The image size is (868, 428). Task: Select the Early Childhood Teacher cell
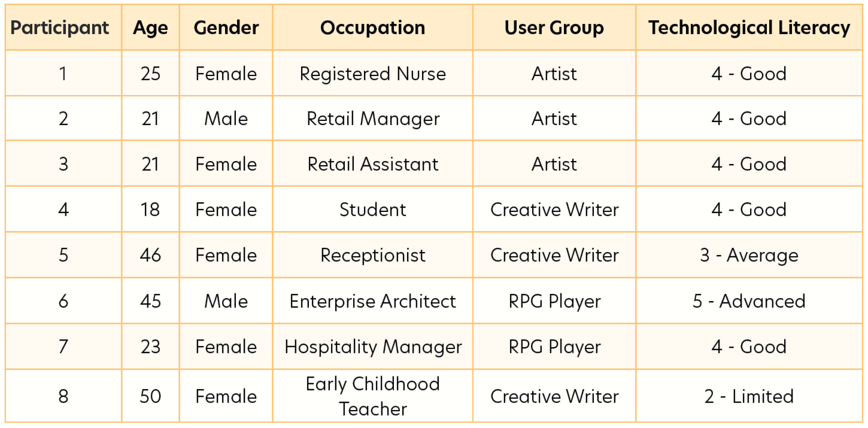click(373, 396)
